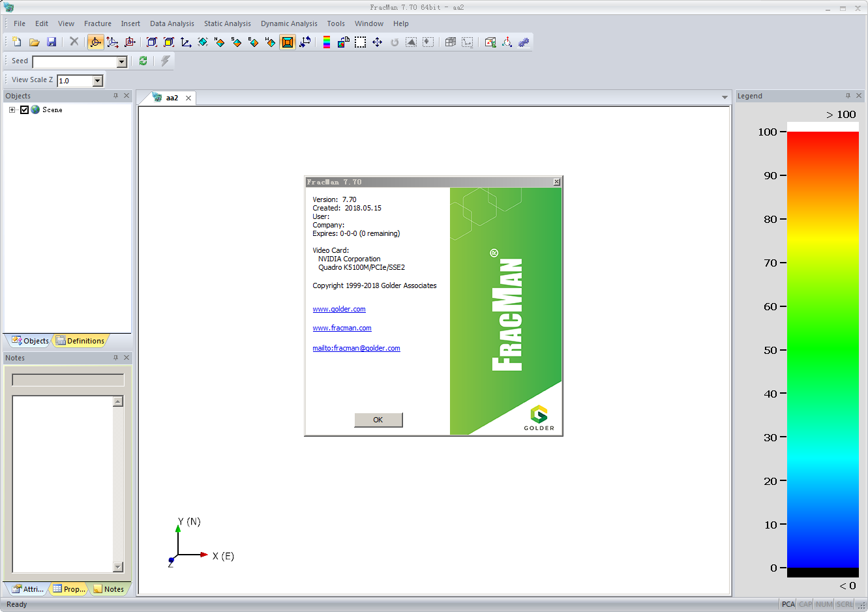Click OK in the About dialog

pos(378,420)
